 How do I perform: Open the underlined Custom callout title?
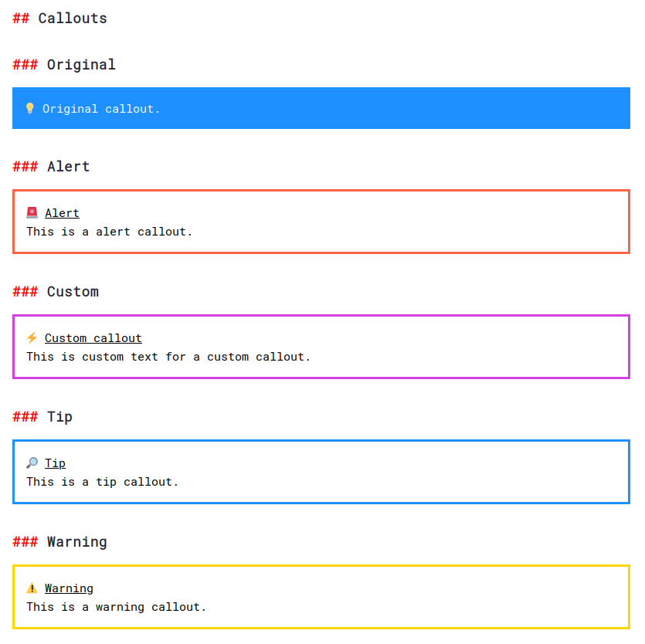pos(93,338)
